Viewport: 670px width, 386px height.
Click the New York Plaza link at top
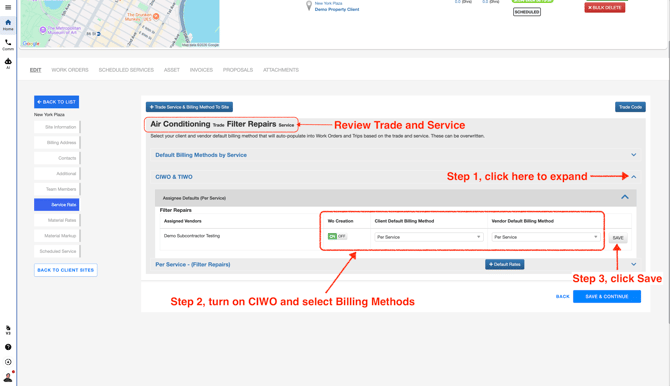point(328,3)
